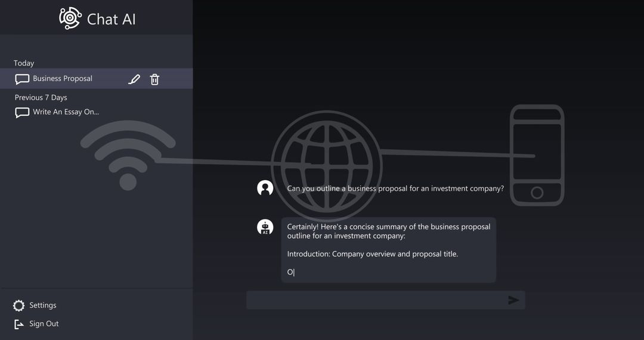The width and height of the screenshot is (644, 340).
Task: Delete the Business Proposal chat with trash icon
Action: [154, 79]
